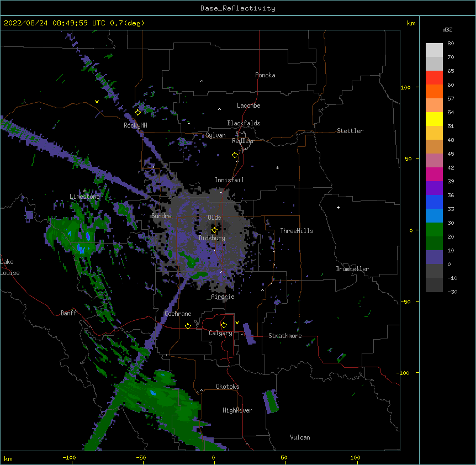Select the bright green 20-30 dBZ swatch
This screenshot has width=476, height=465.
pyautogui.click(x=434, y=230)
